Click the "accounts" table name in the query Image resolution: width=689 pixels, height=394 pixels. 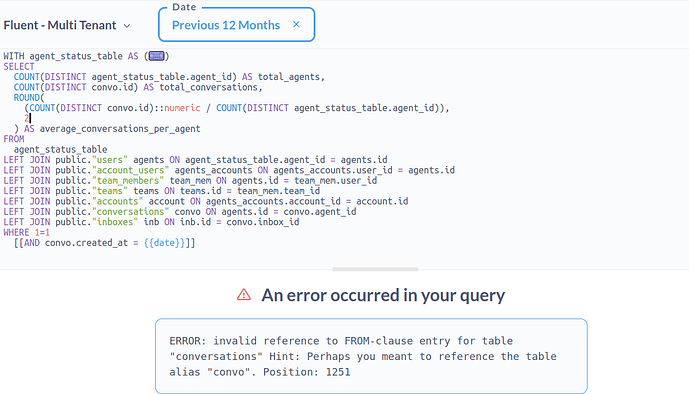[x=117, y=202]
